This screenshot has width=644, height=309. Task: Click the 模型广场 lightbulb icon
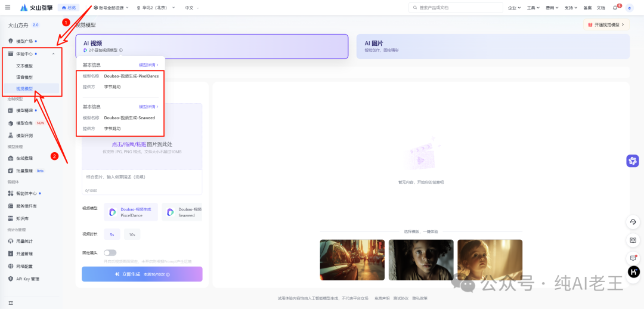11,41
